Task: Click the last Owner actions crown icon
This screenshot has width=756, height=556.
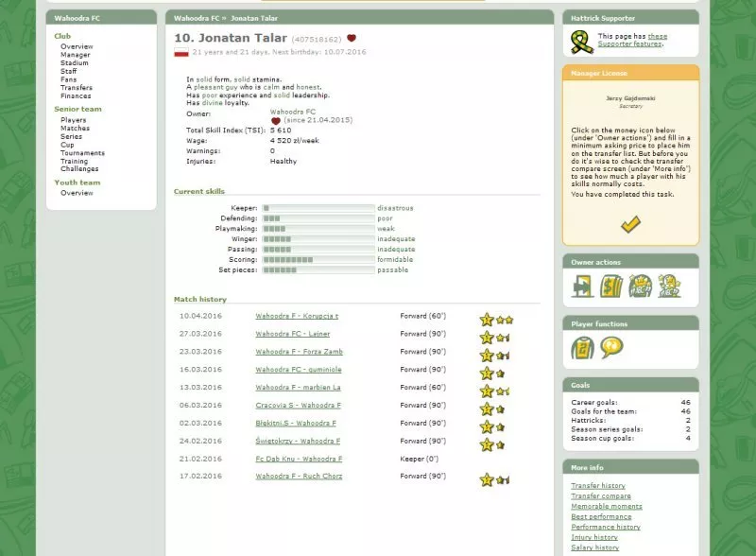Action: tap(669, 285)
